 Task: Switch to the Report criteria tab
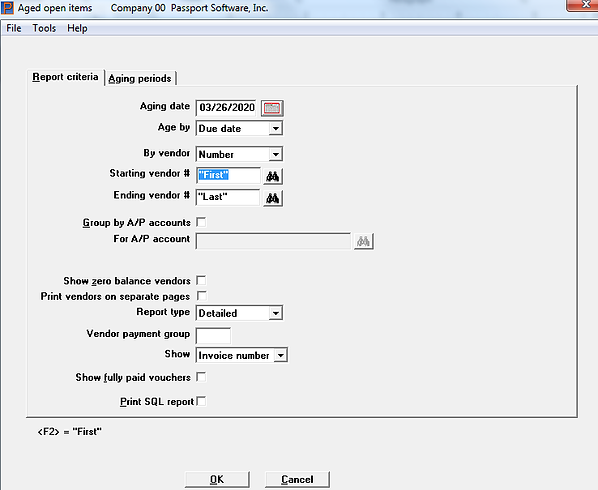click(x=65, y=77)
